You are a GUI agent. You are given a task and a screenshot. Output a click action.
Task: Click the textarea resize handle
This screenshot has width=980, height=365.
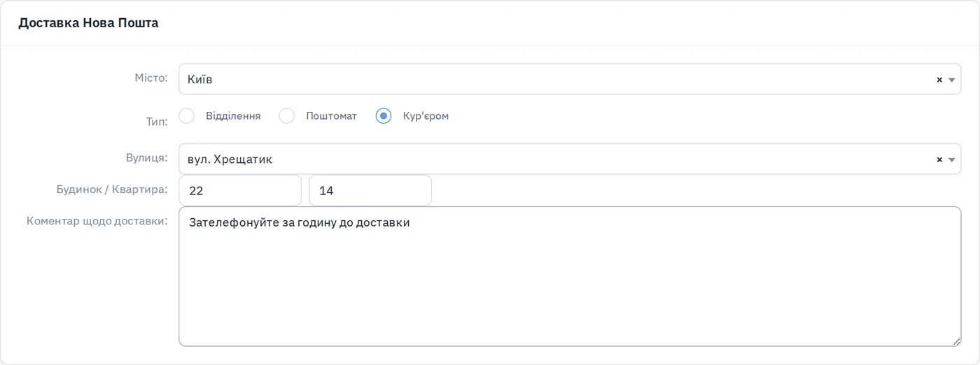956,341
